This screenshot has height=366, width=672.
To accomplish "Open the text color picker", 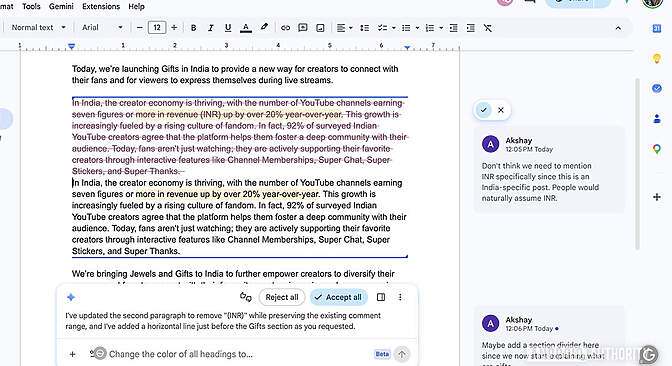I will tap(246, 28).
